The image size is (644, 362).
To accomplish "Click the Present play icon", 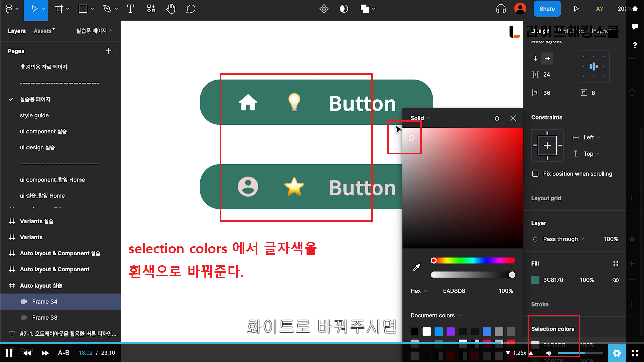I will [576, 9].
